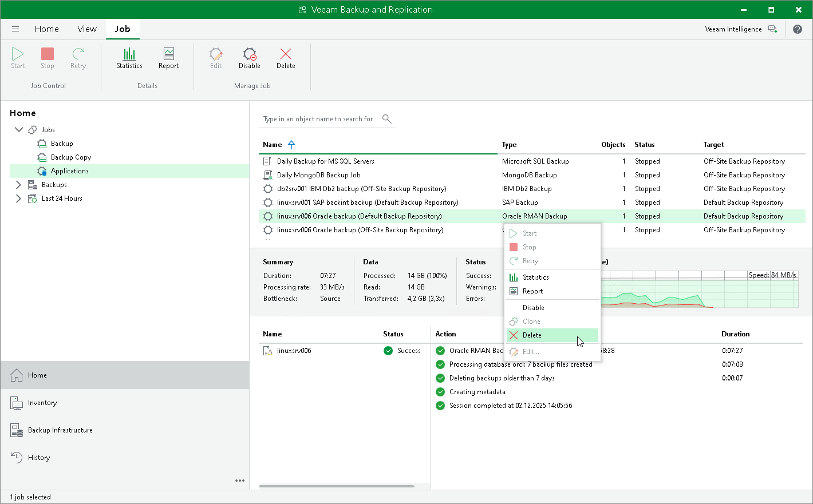Viewport: 813px width, 504px height.
Task: Sort the job list by Type column
Action: click(x=509, y=145)
